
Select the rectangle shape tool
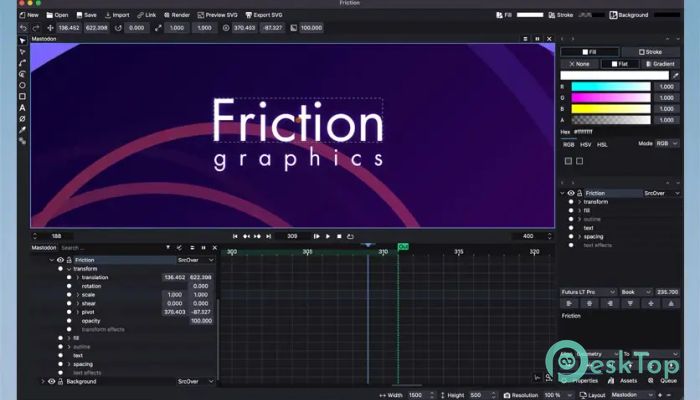pos(22,96)
